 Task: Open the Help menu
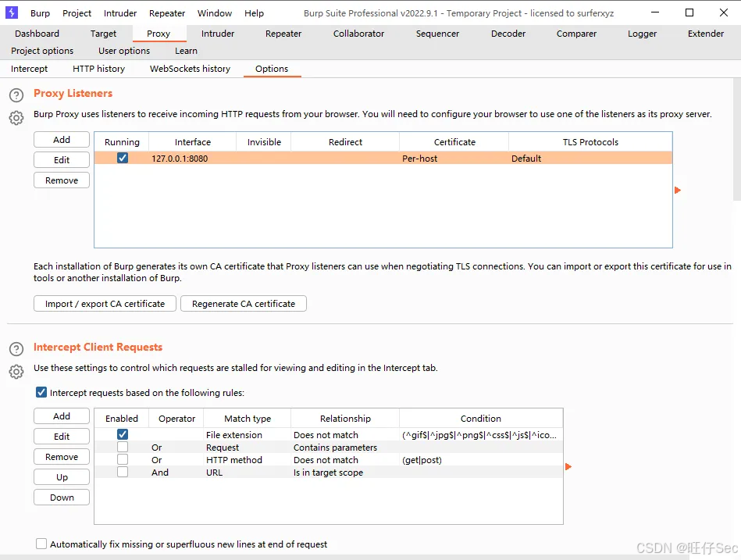[x=254, y=13]
